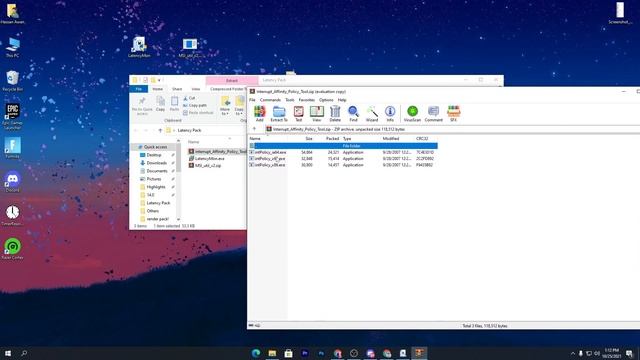Click the Up arrow in Explorer navigation
640x360 pixels.
160,130
